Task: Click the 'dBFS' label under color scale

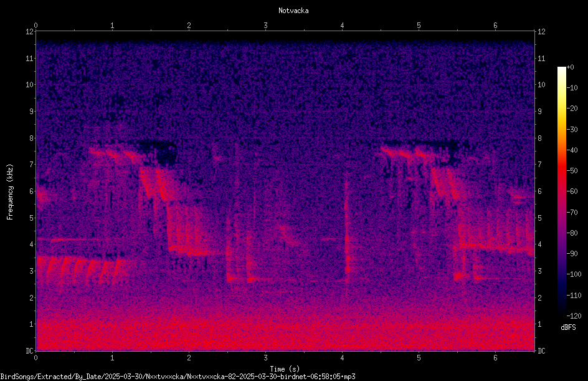Action: tap(568, 327)
